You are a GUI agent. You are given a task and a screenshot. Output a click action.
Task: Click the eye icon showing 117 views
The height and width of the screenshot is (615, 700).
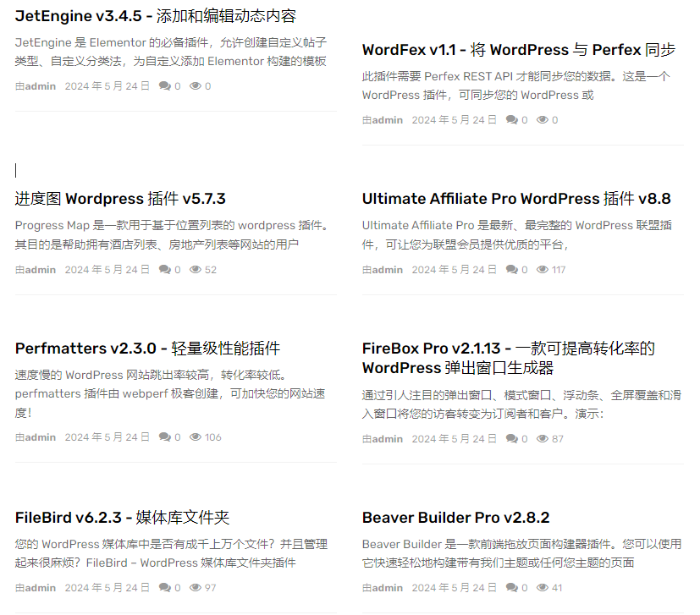pos(543,270)
